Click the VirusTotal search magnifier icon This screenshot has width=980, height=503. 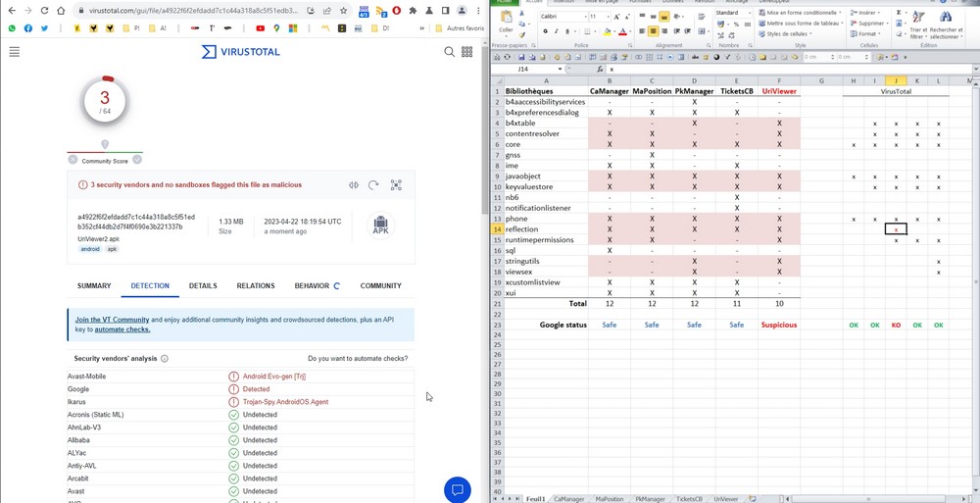pyautogui.click(x=450, y=52)
